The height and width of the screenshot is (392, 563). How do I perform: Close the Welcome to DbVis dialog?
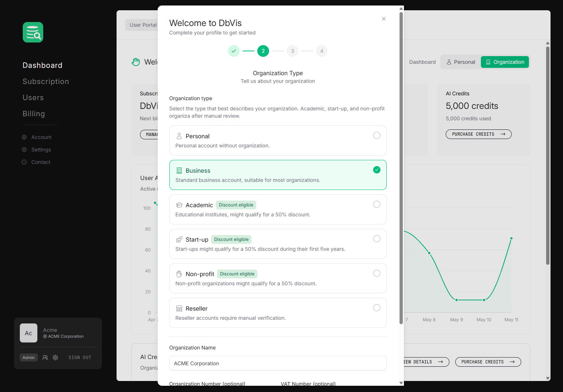(384, 19)
